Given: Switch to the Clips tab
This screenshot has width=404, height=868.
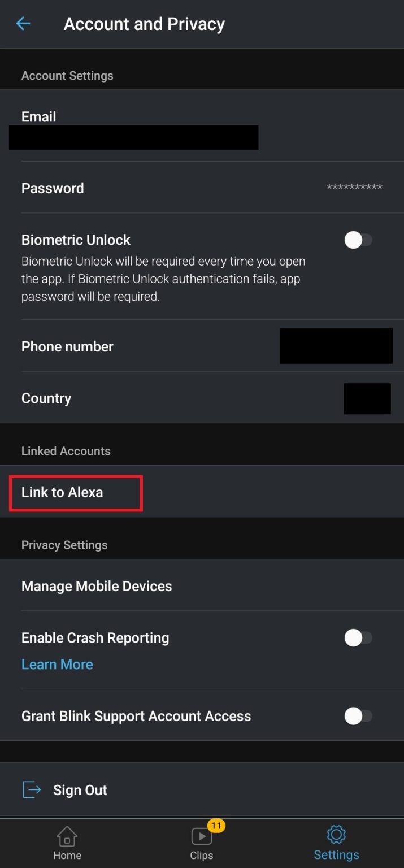Looking at the screenshot, I should pos(201,842).
